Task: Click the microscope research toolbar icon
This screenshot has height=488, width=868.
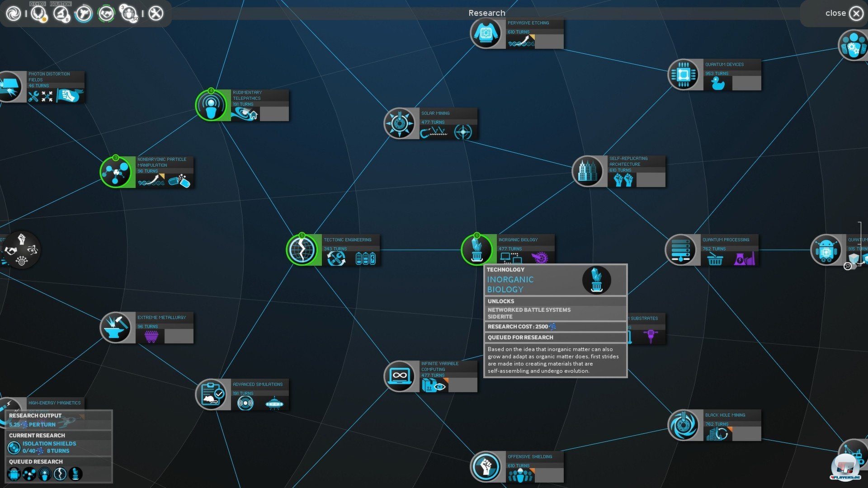Action: (61, 14)
